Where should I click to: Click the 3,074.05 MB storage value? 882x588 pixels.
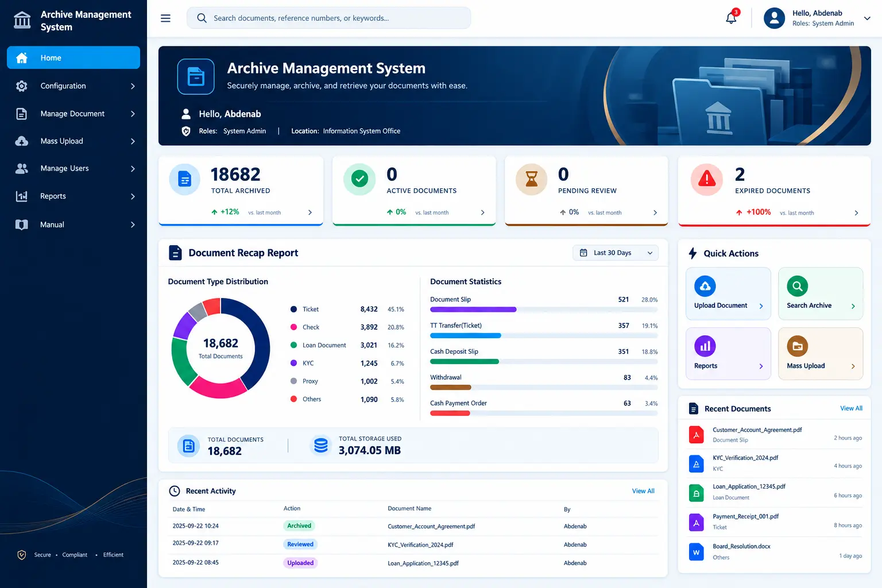pyautogui.click(x=370, y=451)
